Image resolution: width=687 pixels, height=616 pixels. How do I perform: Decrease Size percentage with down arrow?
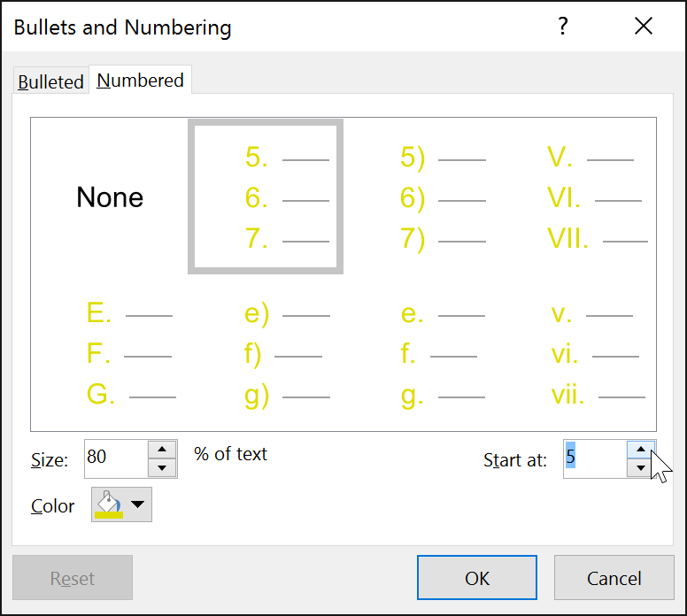(161, 468)
